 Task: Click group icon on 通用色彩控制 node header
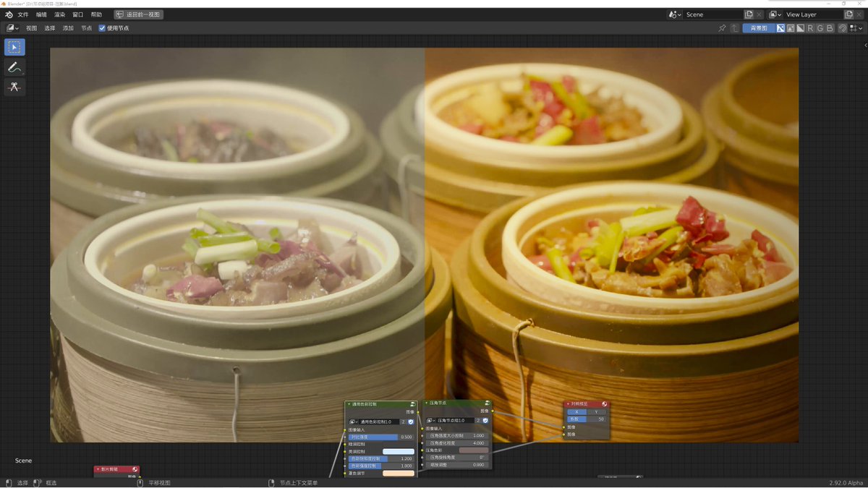[x=412, y=404]
